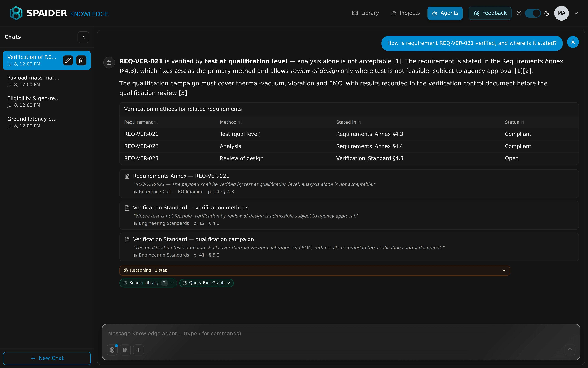Open the Eligibility & geo-re… chat
This screenshot has height=368, width=588.
[x=47, y=102]
